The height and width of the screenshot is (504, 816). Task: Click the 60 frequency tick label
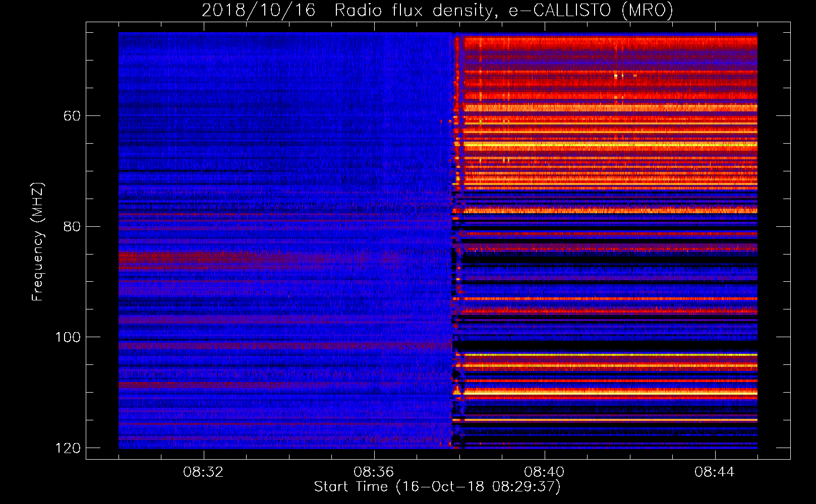(x=72, y=116)
